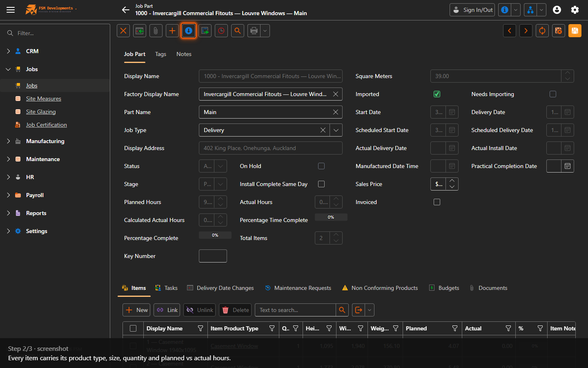Expand the Manufacturing sidebar section

point(9,141)
